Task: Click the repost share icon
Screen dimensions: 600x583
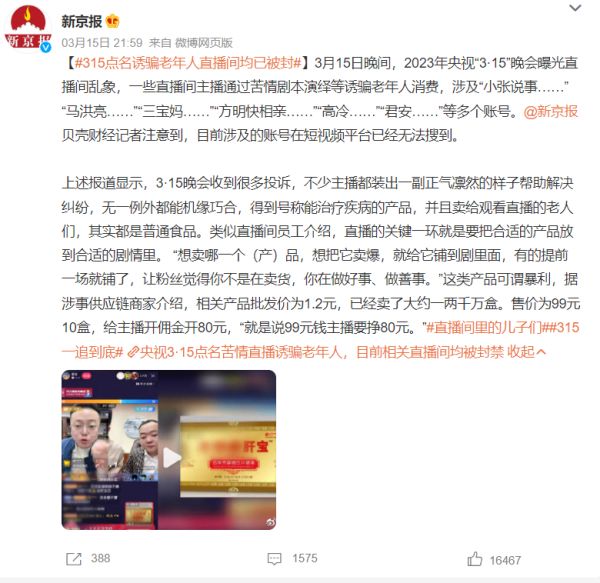Action: point(73,559)
